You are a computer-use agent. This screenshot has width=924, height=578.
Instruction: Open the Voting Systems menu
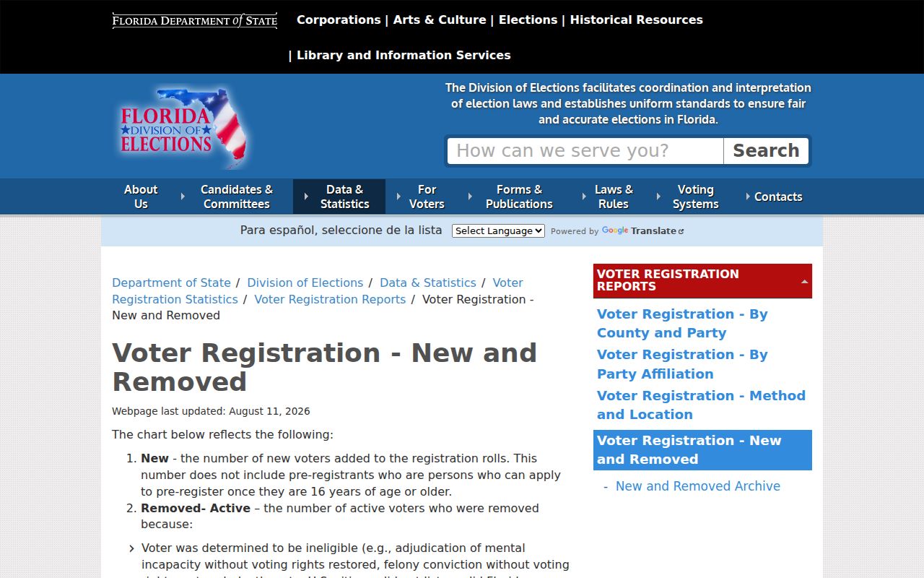pyautogui.click(x=695, y=197)
